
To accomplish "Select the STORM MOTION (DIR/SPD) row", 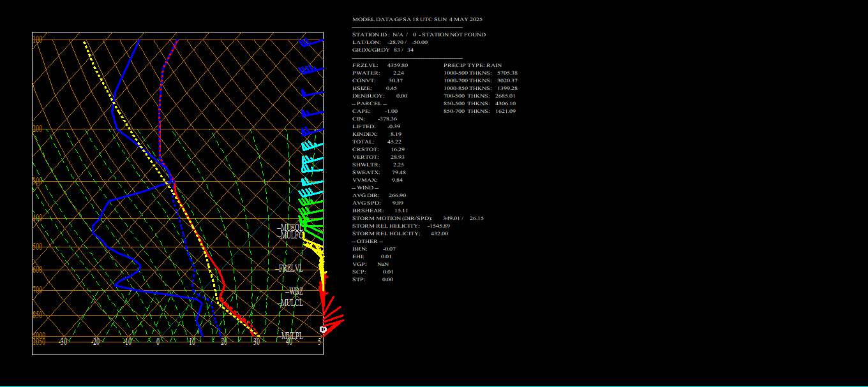I will [418, 218].
